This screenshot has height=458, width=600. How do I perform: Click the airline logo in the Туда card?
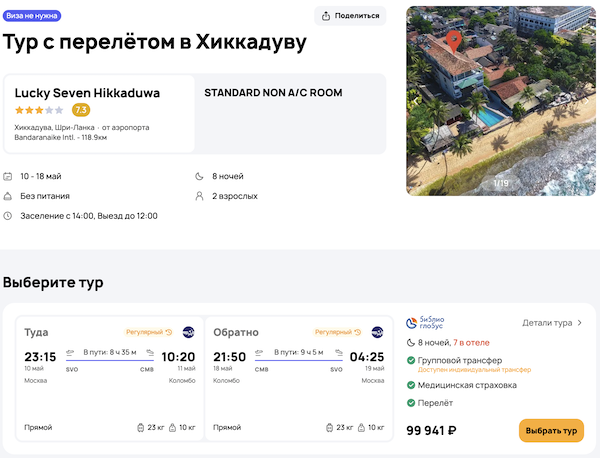tap(188, 332)
